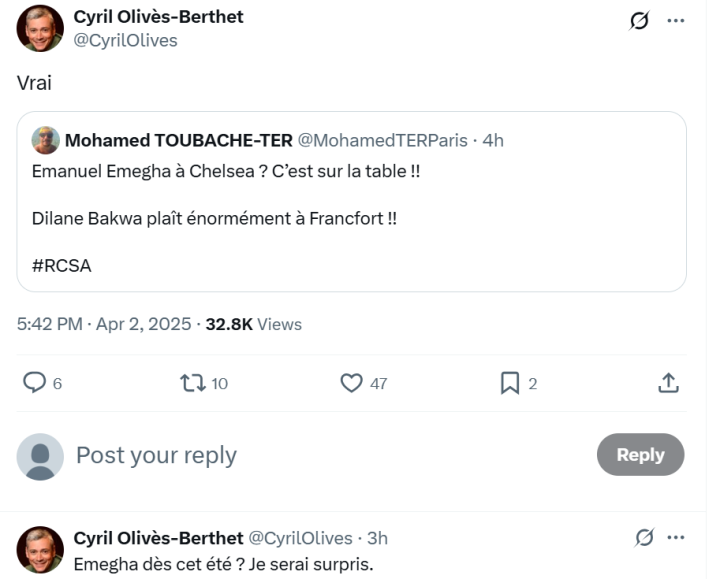Open Mohamed TOUBACHE-TER's avatar in quote
This screenshot has height=579, width=720.
point(45,140)
